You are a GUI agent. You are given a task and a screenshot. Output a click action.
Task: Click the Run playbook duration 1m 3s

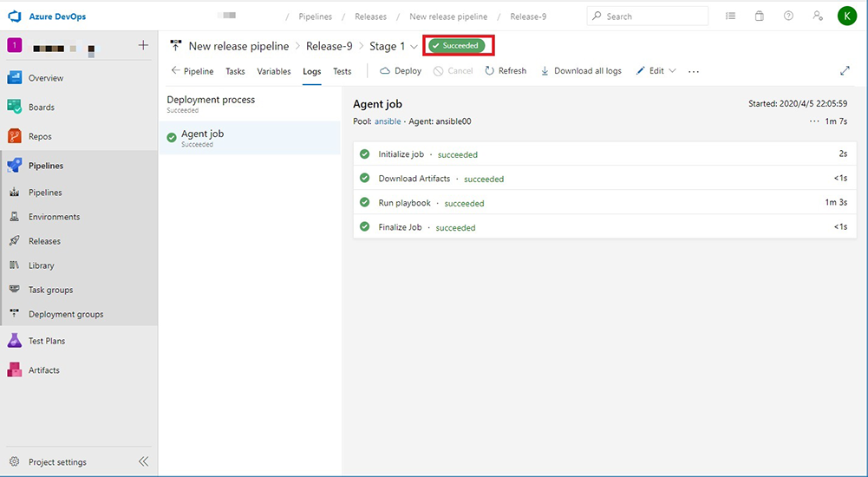836,203
